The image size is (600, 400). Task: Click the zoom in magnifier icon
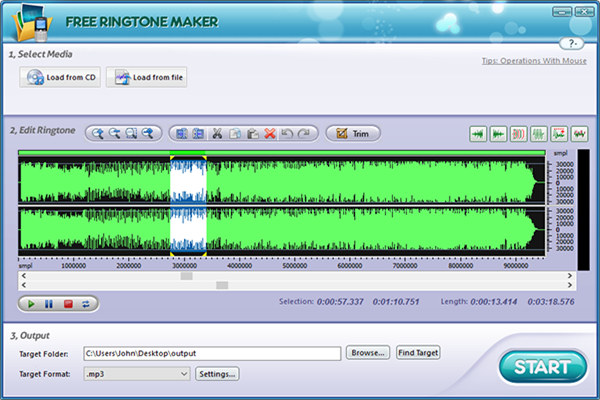(x=97, y=133)
